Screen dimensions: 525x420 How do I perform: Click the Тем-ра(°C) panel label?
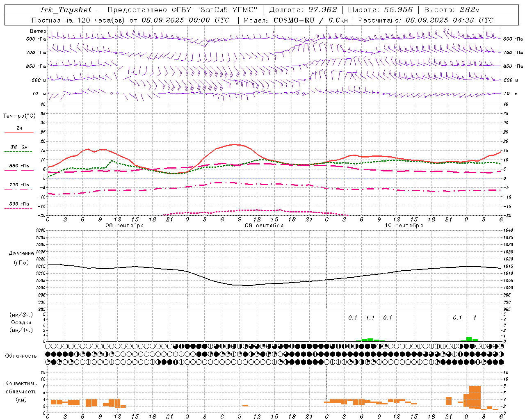pyautogui.click(x=19, y=116)
